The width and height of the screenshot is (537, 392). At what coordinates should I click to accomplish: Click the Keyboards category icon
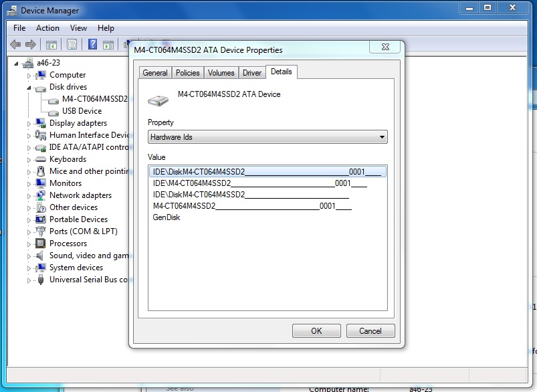click(x=41, y=159)
